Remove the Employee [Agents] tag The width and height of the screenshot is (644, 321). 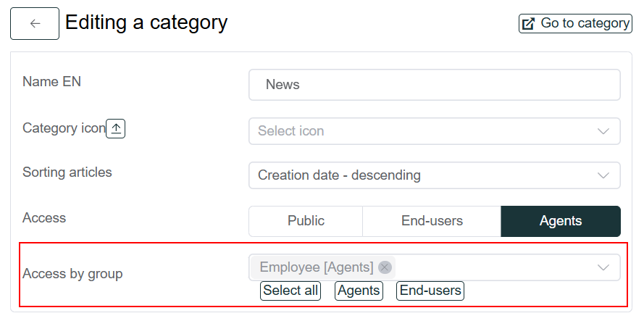(x=385, y=267)
